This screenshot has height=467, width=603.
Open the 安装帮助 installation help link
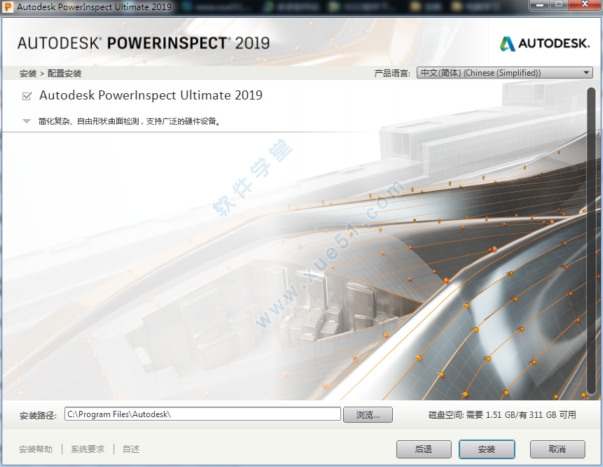[36, 449]
